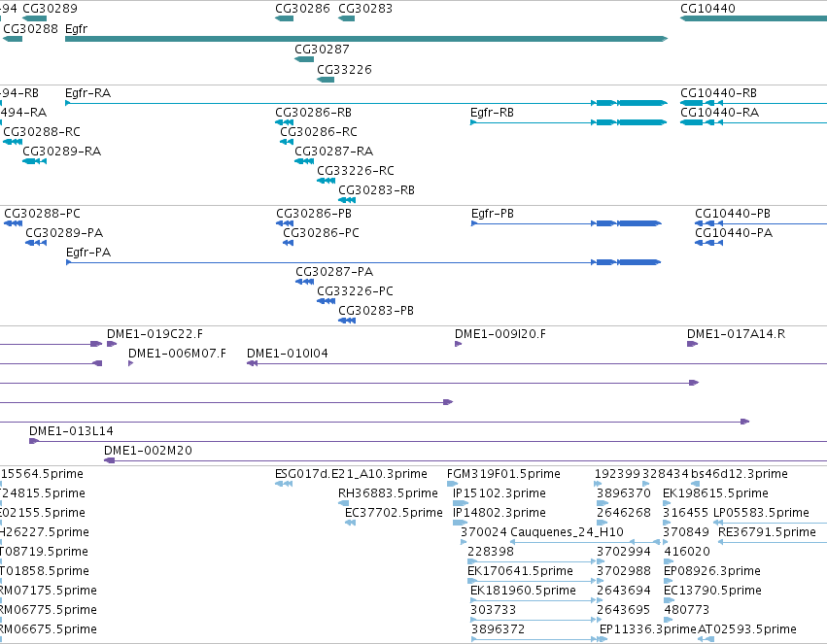Screen dimensions: 827x644
Task: Click the Egfr gene label
Action: 76,29
